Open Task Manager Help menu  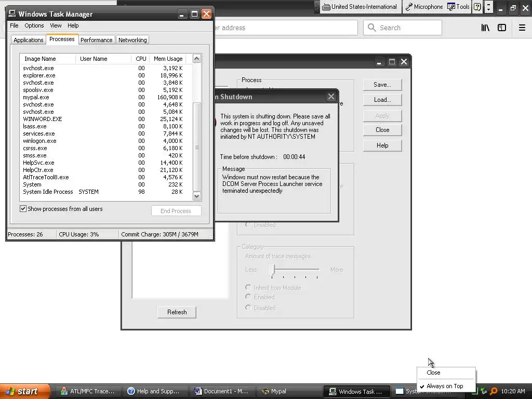pos(73,25)
